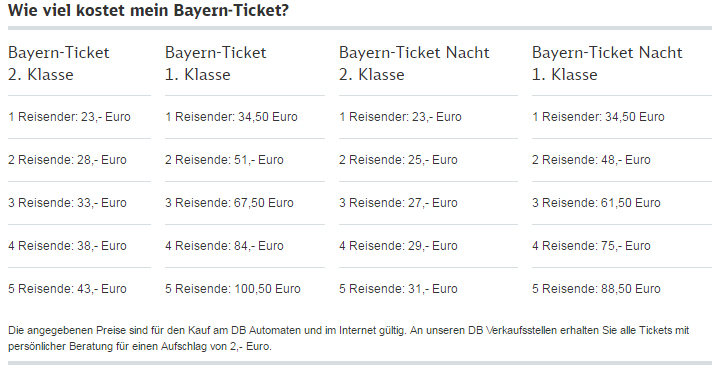714x365 pixels.
Task: Click '2 Reisende: 25,- Euro' in Nacht 2. Klasse
Action: (x=398, y=160)
